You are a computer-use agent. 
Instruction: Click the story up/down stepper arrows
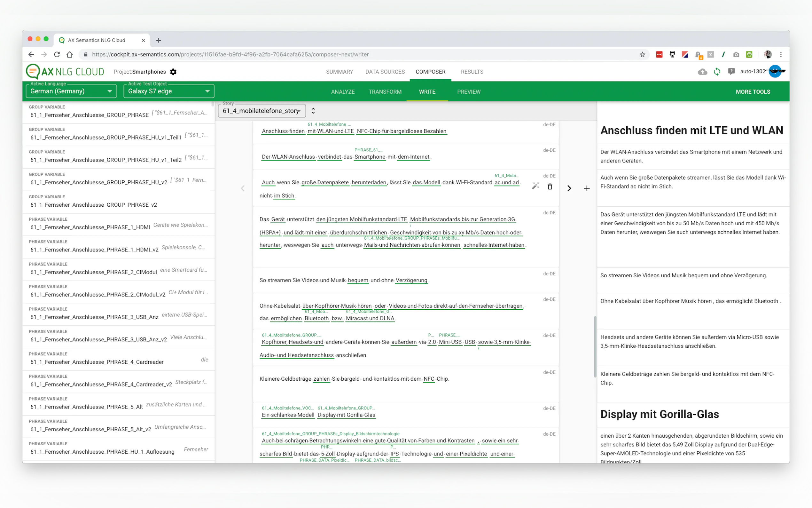pos(313,111)
